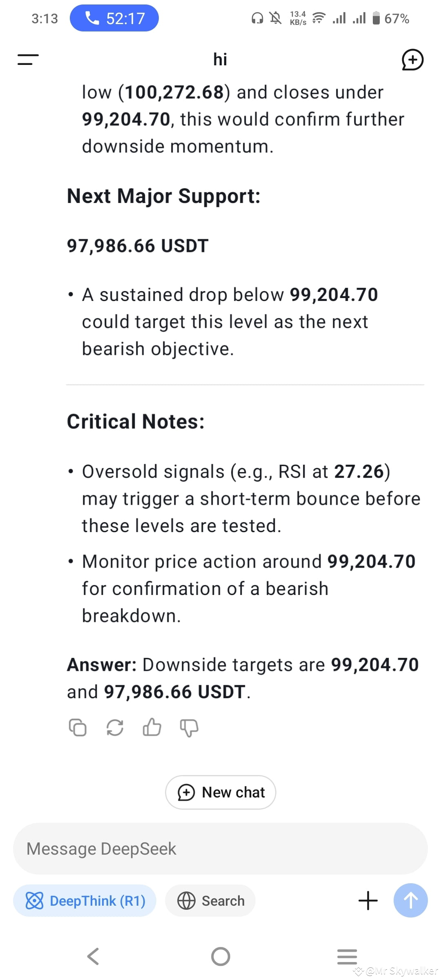Go back using Android back arrow
The width and height of the screenshot is (441, 980).
[x=93, y=956]
